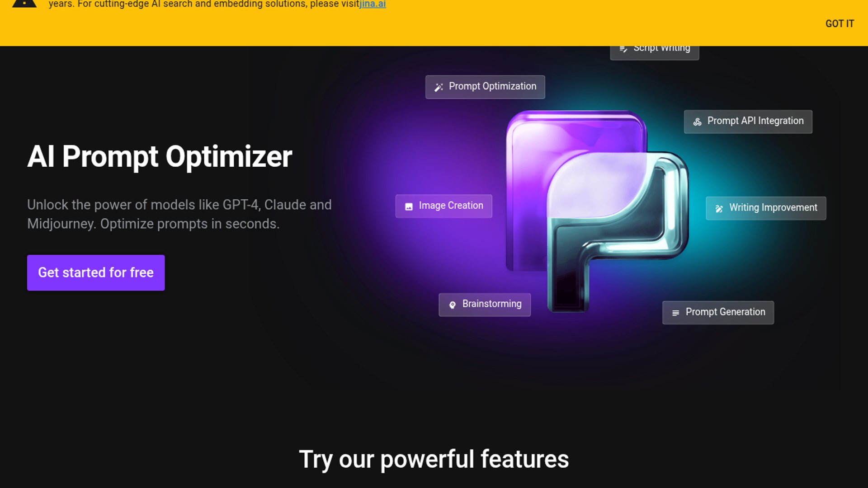This screenshot has width=868, height=488.
Task: Dismiss banner with GOT IT
Action: pos(839,23)
